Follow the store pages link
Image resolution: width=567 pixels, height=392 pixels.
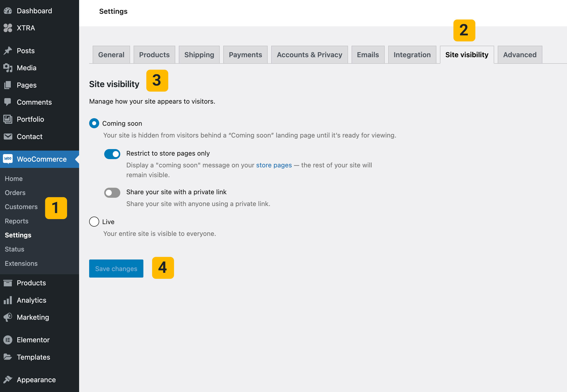point(274,165)
